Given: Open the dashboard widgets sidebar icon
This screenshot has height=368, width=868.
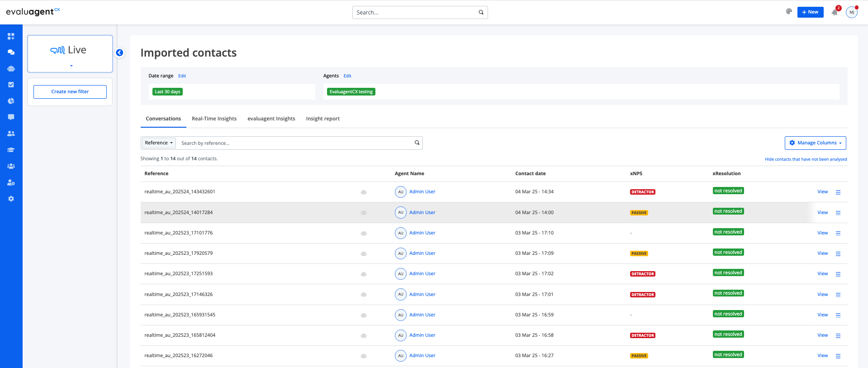Looking at the screenshot, I should coord(11,36).
